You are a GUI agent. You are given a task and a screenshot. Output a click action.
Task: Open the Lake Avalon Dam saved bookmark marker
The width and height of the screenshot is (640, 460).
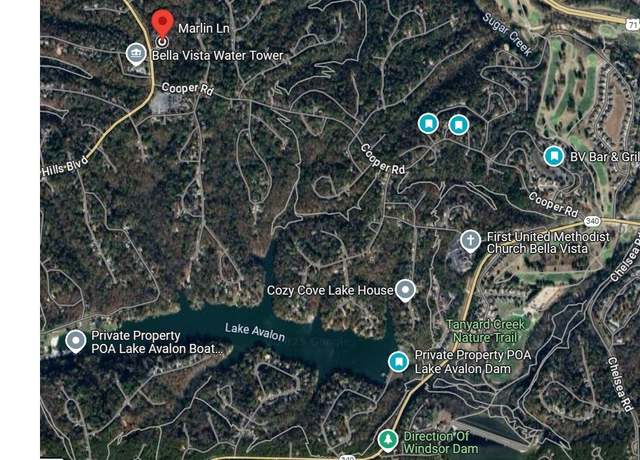point(398,362)
